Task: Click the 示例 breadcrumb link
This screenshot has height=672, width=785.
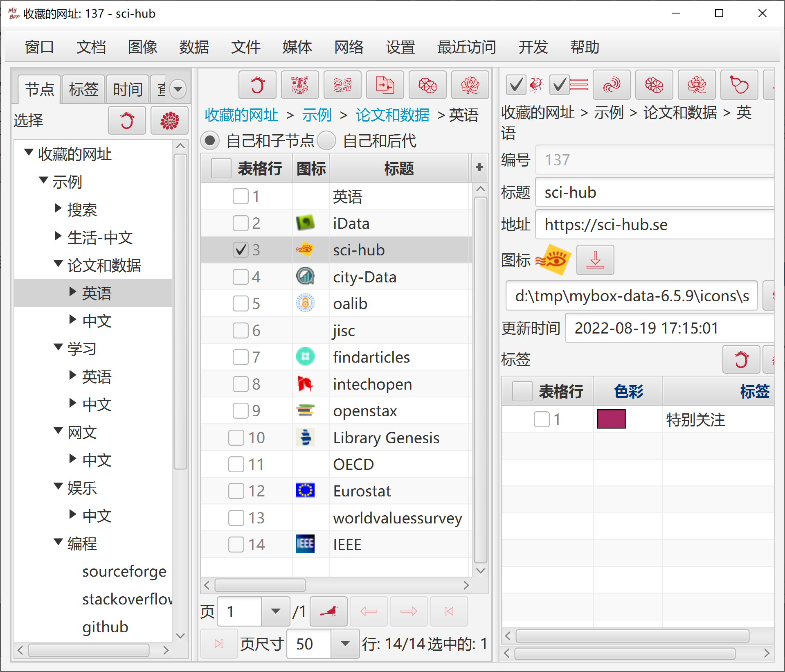Action: 317,115
